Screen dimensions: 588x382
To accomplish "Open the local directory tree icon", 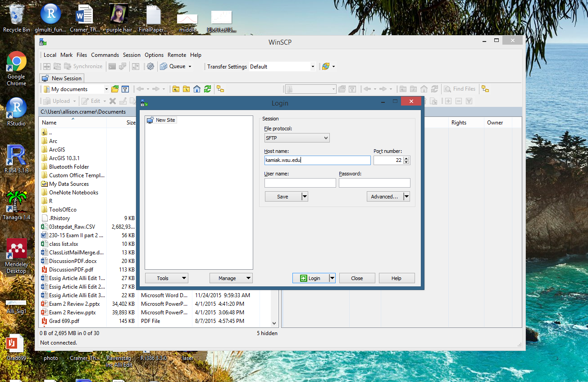I will tap(220, 89).
